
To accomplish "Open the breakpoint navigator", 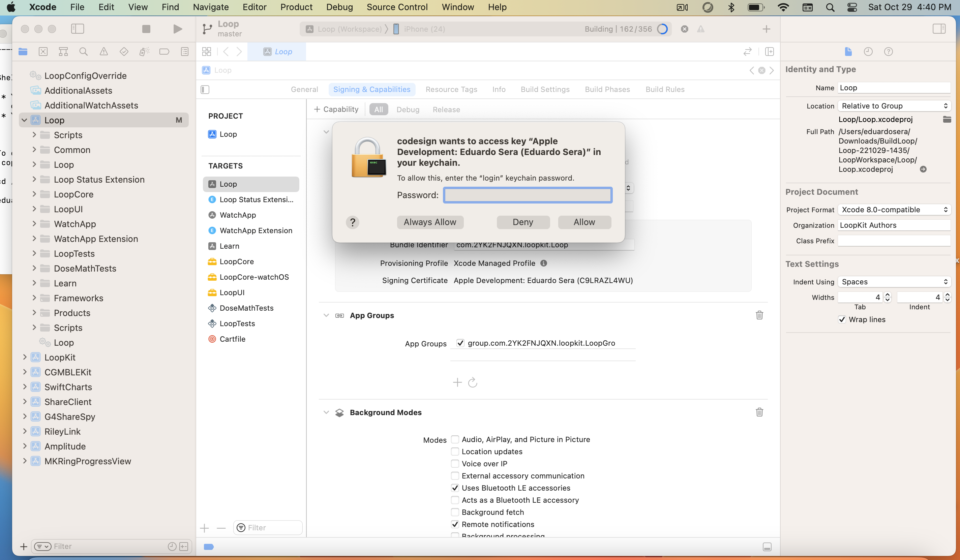I will [164, 52].
